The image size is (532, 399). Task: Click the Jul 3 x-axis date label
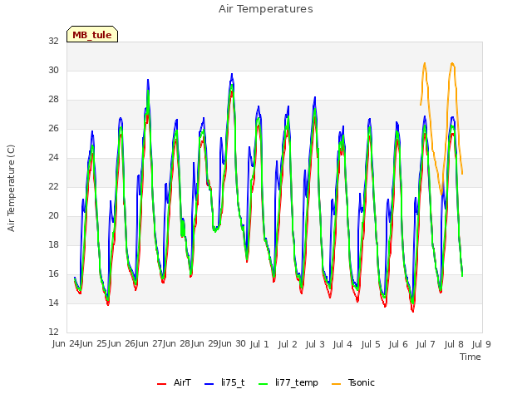tap(315, 344)
